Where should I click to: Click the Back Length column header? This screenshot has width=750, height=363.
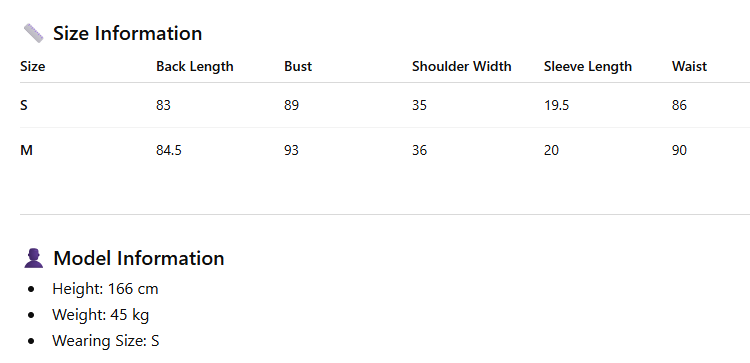tap(195, 66)
